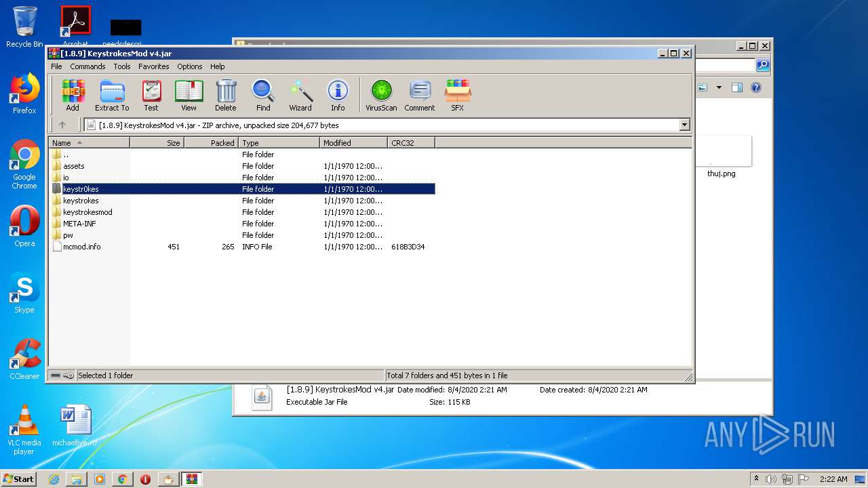Open Recycle Bin desktop icon
The height and width of the screenshot is (488, 868).
coord(24,27)
